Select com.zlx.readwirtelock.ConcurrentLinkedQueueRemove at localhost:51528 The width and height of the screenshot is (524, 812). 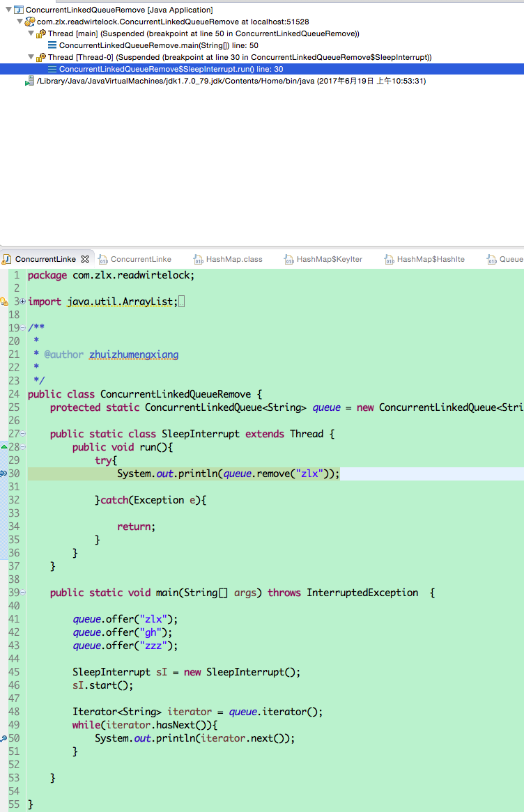click(x=173, y=22)
